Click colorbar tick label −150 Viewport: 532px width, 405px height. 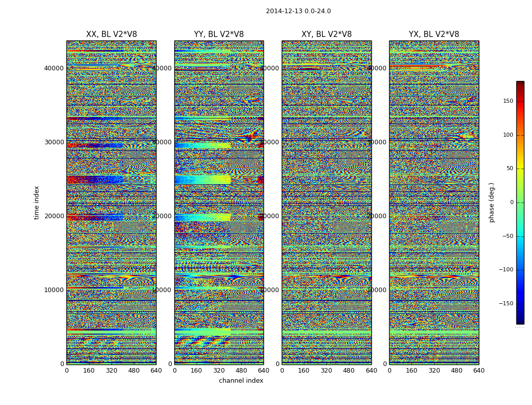[506, 303]
